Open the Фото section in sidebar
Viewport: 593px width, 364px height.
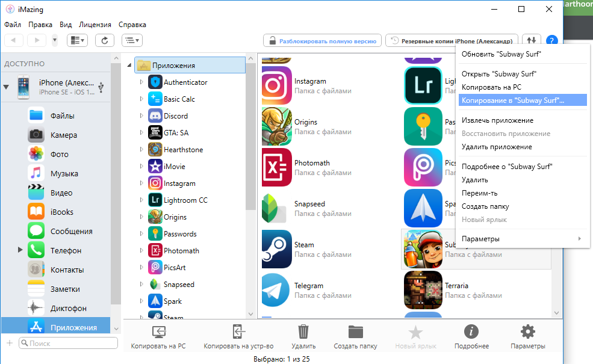click(55, 154)
